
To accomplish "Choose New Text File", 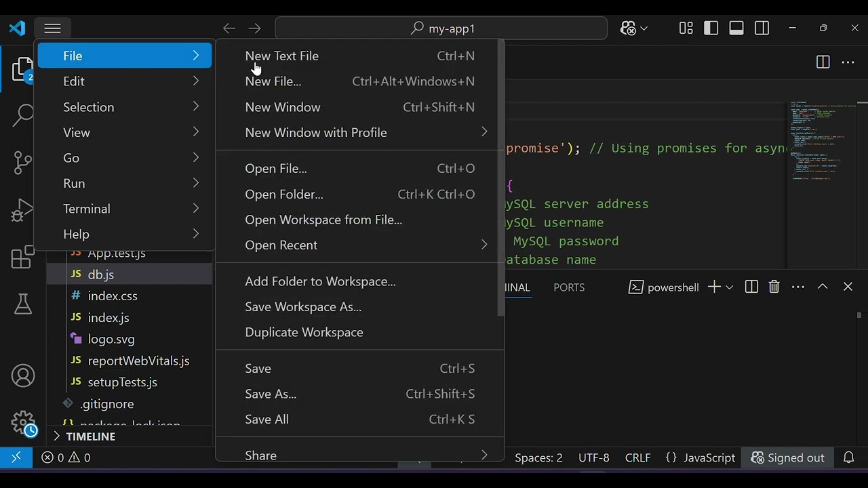I will (359, 56).
